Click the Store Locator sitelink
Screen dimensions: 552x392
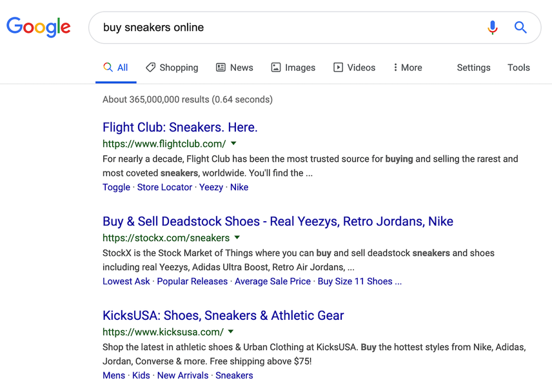(x=164, y=187)
